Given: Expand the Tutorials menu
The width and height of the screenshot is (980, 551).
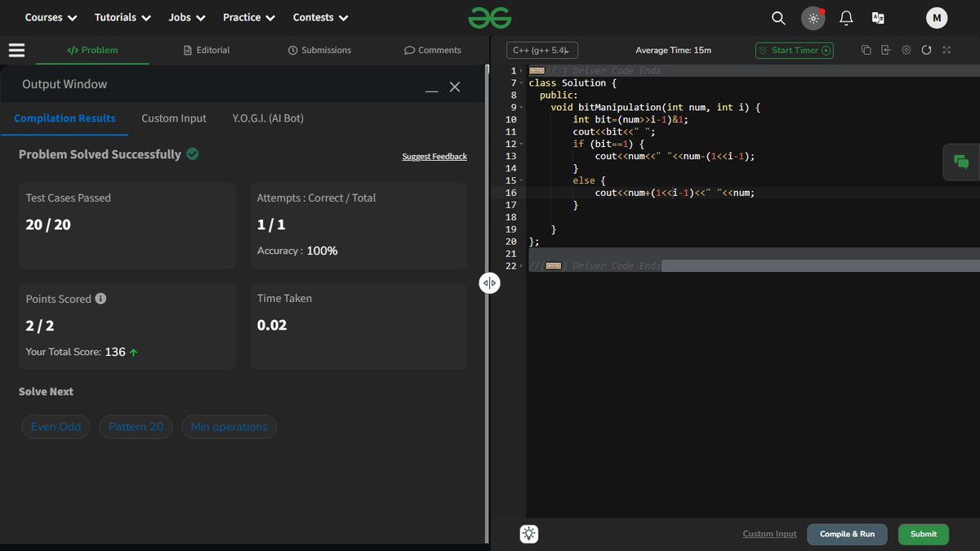Looking at the screenshot, I should tap(123, 17).
